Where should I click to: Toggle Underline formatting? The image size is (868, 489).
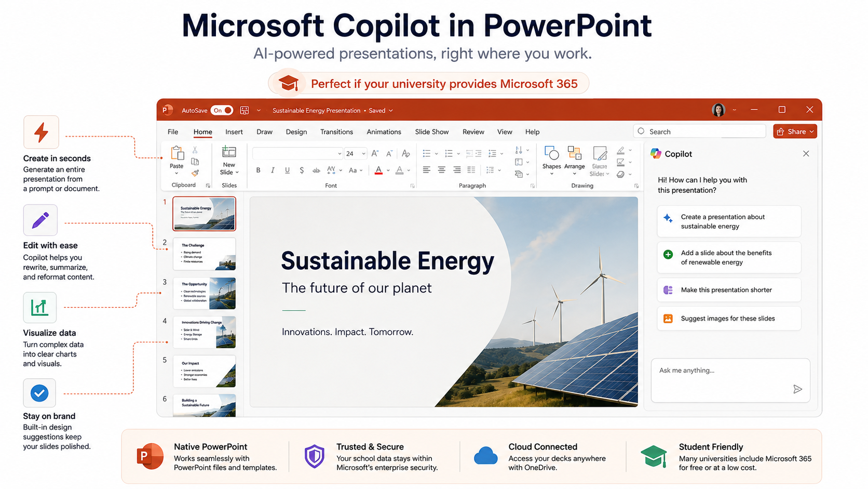tap(287, 170)
